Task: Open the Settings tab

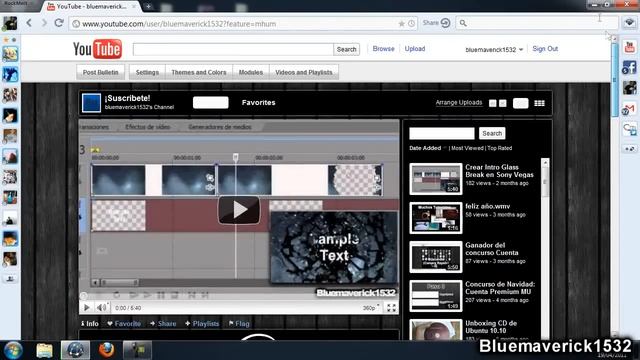Action: [147, 72]
